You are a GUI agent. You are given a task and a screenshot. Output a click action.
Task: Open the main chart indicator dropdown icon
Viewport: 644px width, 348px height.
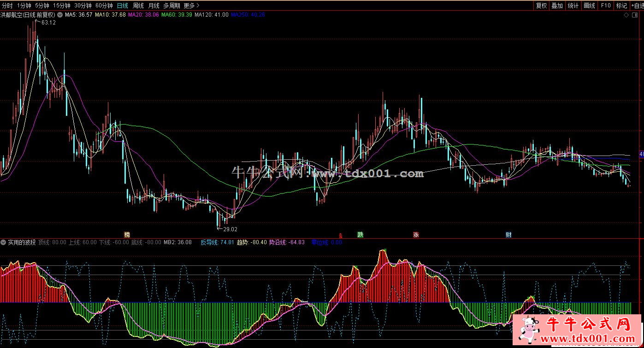pyautogui.click(x=60, y=15)
